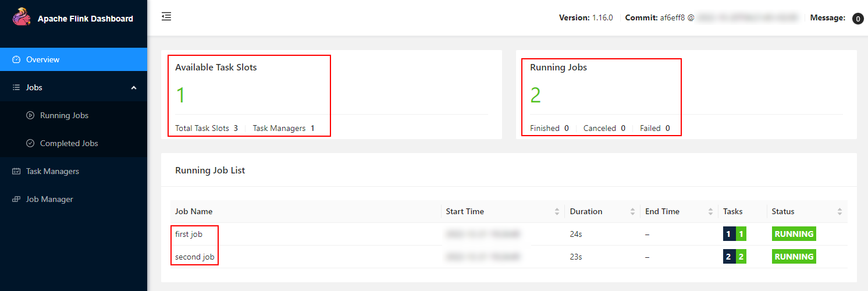Collapse sidebar using the menu fold icon
868x291 pixels.
click(166, 17)
